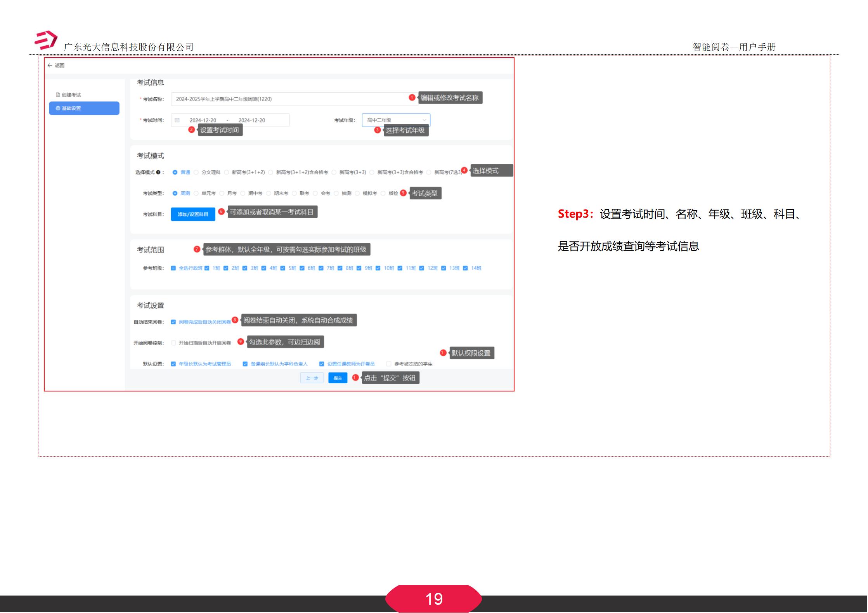This screenshot has width=868, height=613.
Task: Select 新高考(3+1+2) exam mode
Action: 226,172
